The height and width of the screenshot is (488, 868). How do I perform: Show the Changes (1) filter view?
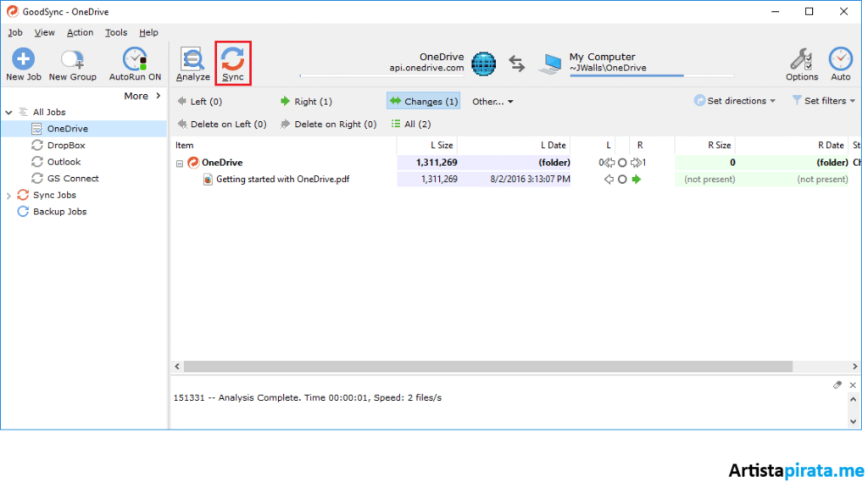click(423, 102)
